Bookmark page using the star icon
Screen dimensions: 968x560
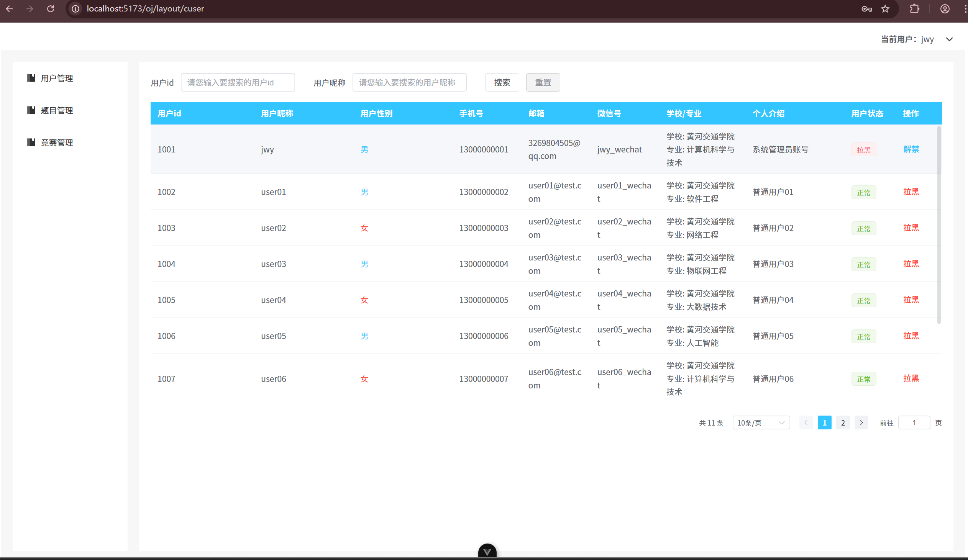885,8
